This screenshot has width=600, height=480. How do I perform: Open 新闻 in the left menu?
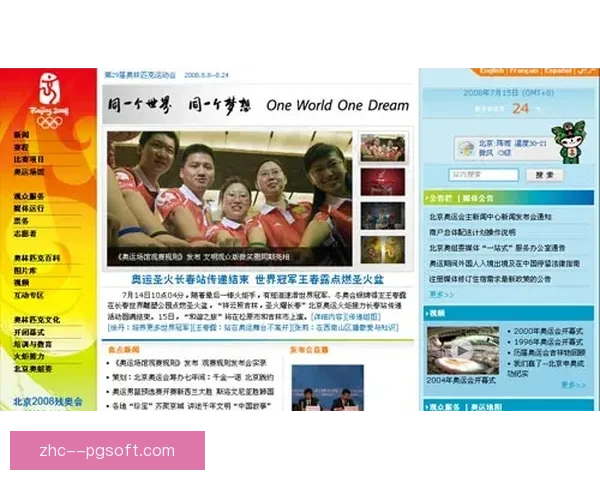[21, 135]
